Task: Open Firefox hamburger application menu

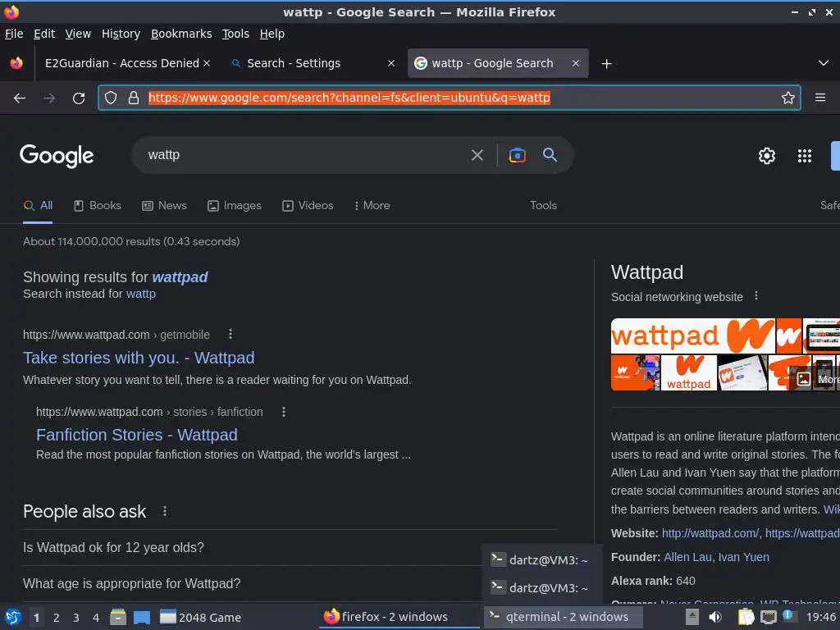Action: 819,98
